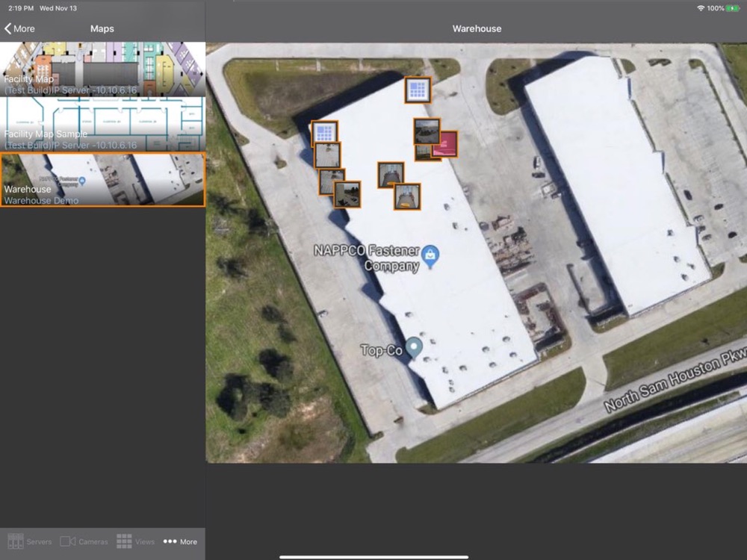Viewport: 747px width, 560px height.
Task: Open the Views tab
Action: pyautogui.click(x=135, y=541)
